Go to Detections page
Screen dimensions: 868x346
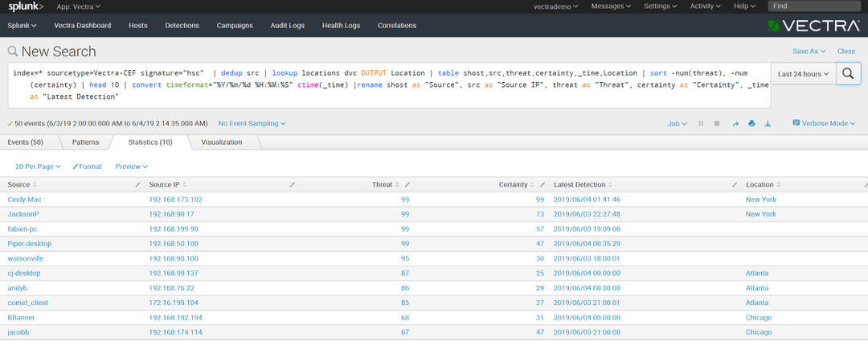pos(182,26)
